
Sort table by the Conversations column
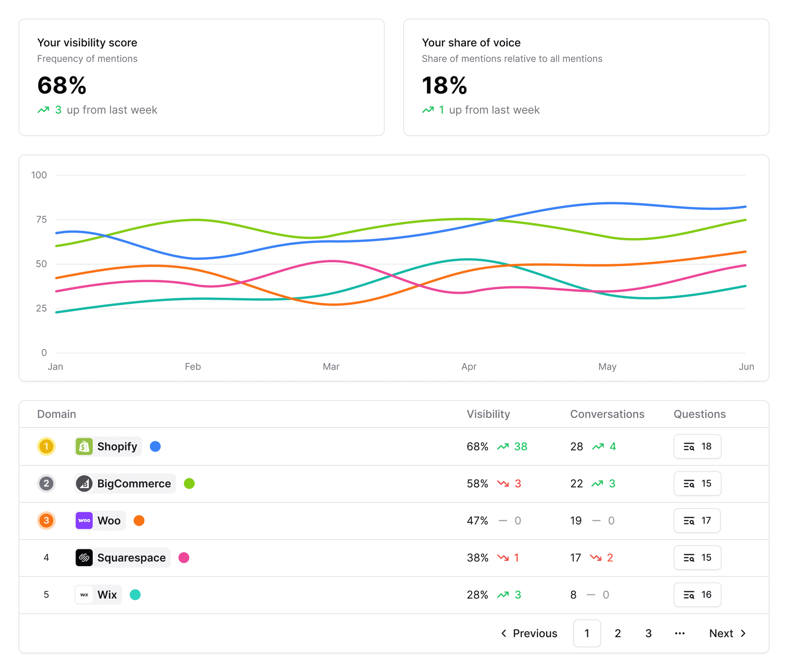pyautogui.click(x=607, y=414)
